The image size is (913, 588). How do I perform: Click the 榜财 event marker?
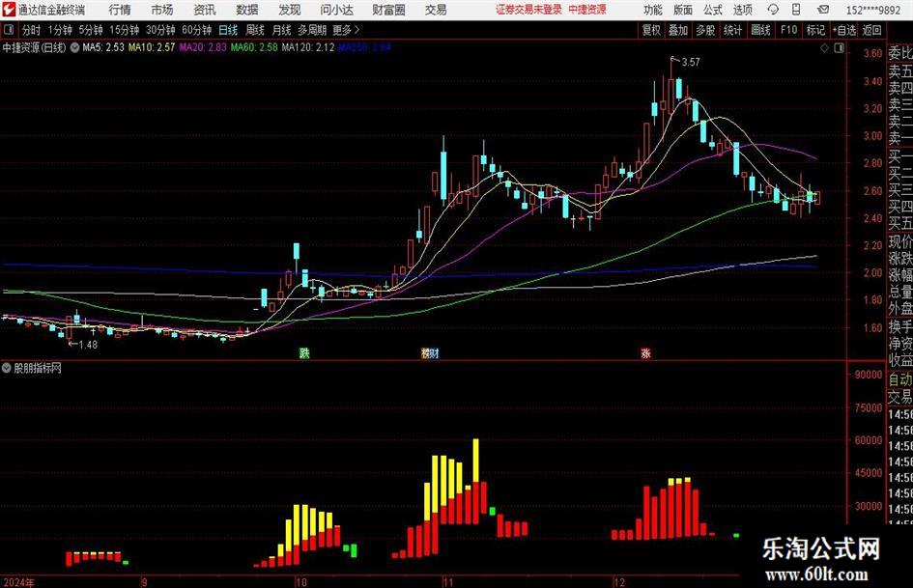coord(430,352)
